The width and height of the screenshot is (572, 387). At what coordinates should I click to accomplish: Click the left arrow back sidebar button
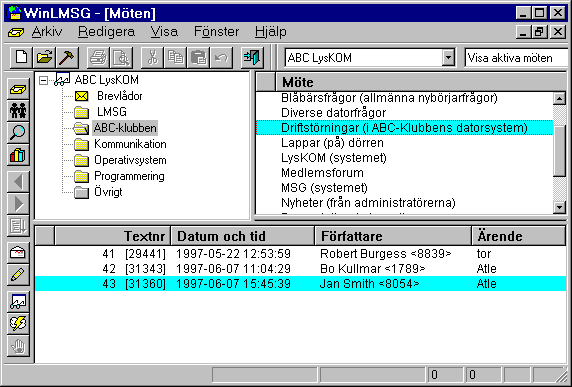[x=18, y=182]
